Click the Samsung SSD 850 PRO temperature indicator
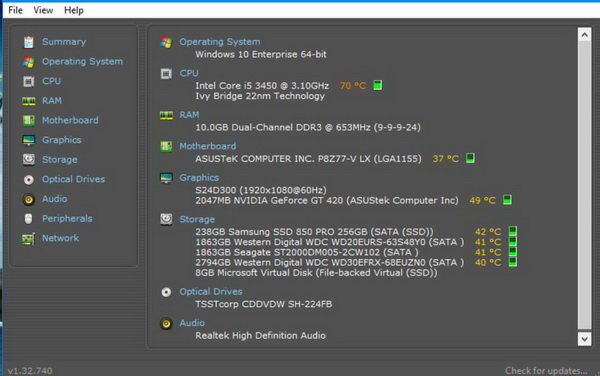The height and width of the screenshot is (376, 600). (x=513, y=231)
